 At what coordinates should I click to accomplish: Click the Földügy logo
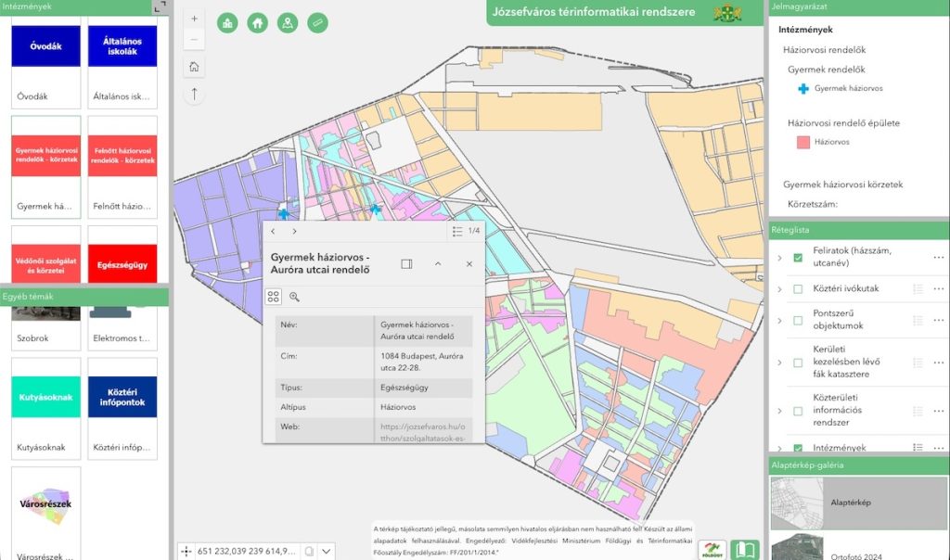click(x=712, y=550)
